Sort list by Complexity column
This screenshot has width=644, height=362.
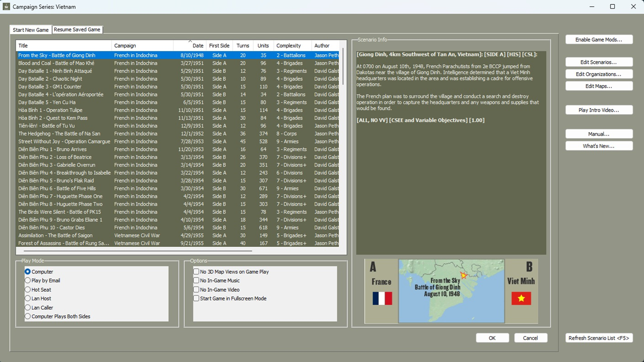tap(288, 46)
